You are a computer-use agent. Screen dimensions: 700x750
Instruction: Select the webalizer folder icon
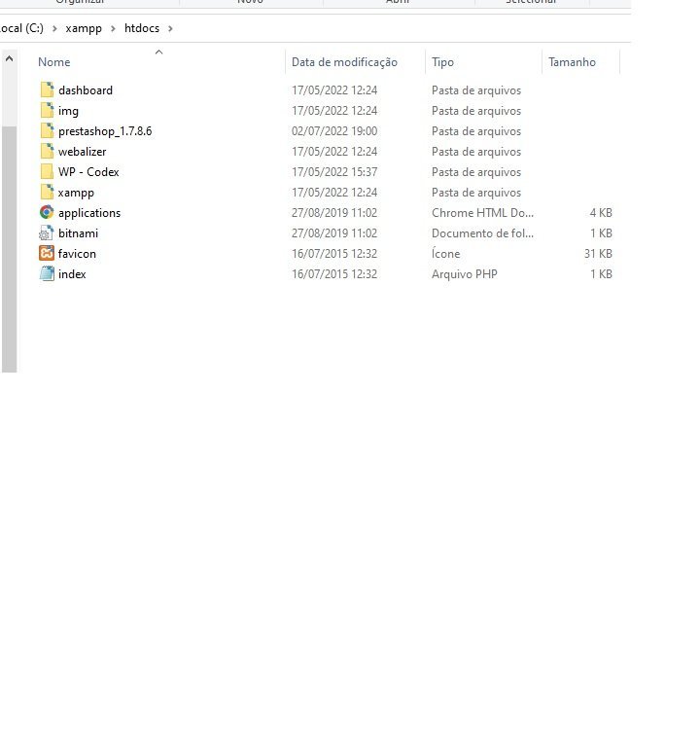point(47,151)
